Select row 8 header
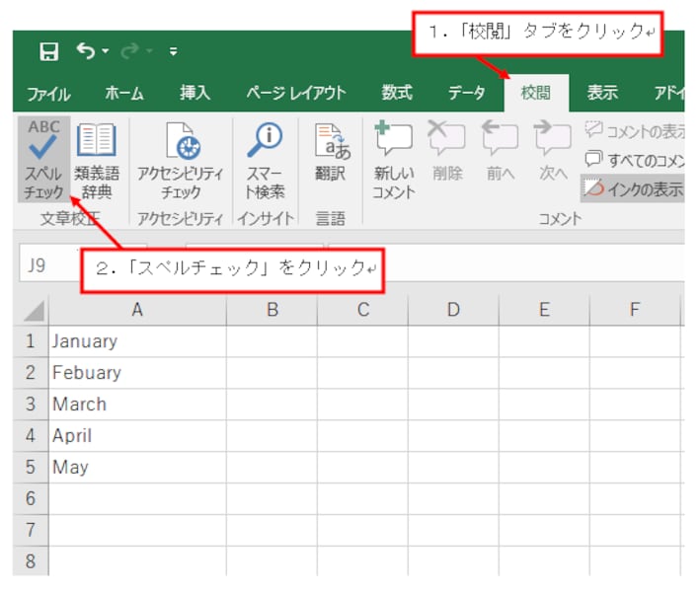 pos(31,561)
